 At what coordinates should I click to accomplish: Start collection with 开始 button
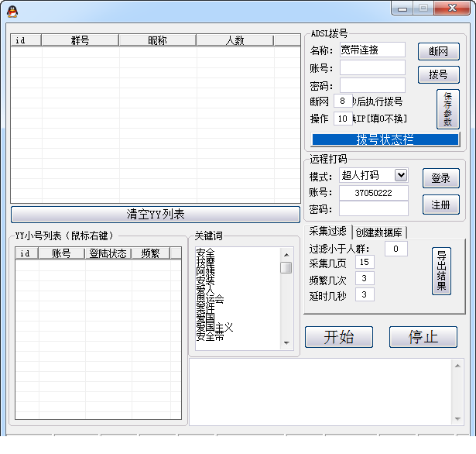tap(339, 337)
